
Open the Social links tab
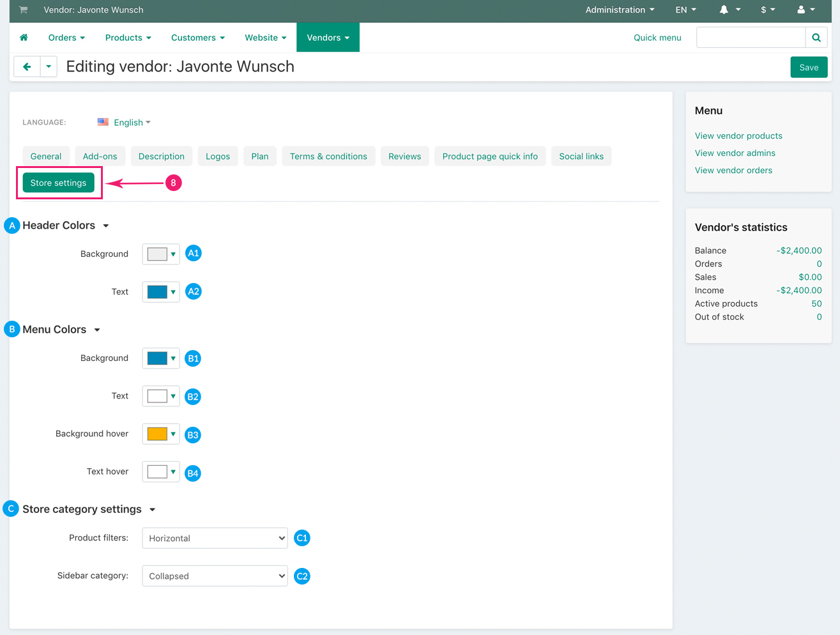581,157
